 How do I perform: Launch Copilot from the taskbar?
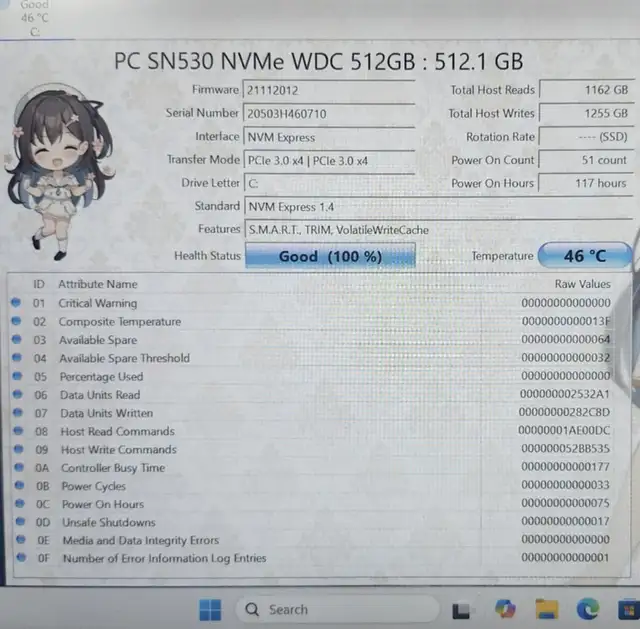[x=505, y=609]
